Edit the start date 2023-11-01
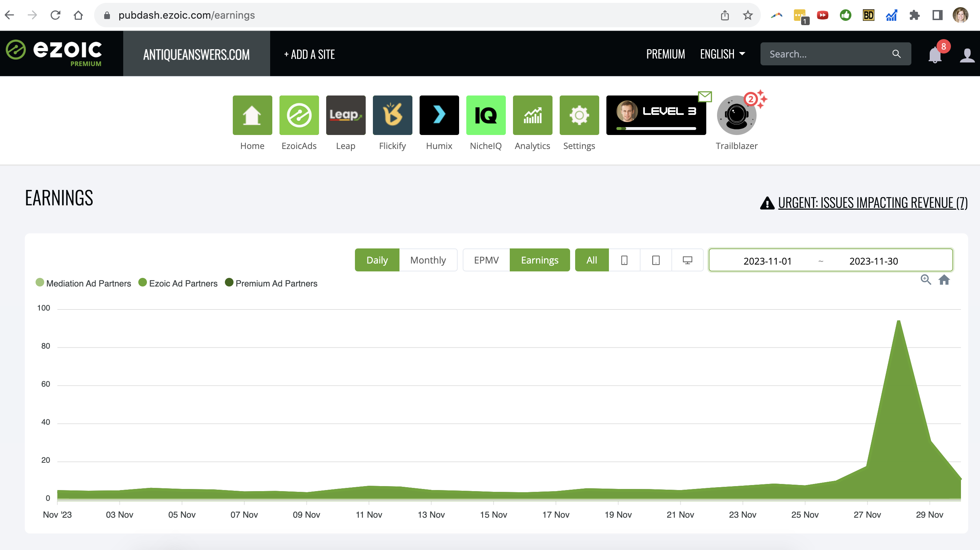 pyautogui.click(x=767, y=261)
